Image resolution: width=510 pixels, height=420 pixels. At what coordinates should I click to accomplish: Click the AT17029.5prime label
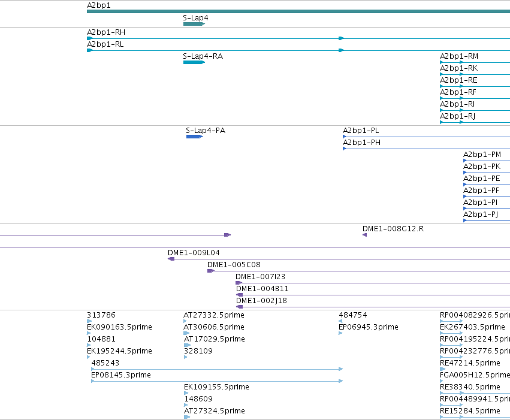click(x=215, y=339)
